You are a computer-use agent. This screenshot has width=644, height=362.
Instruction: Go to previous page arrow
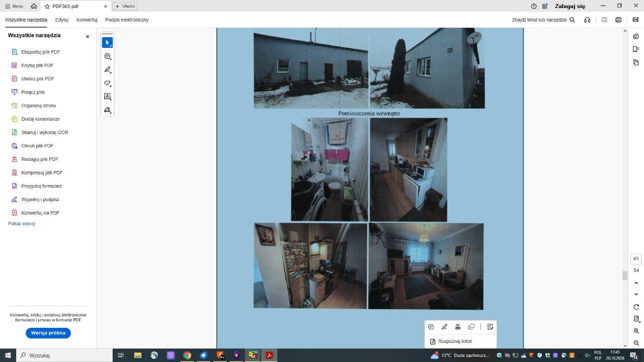[636, 283]
